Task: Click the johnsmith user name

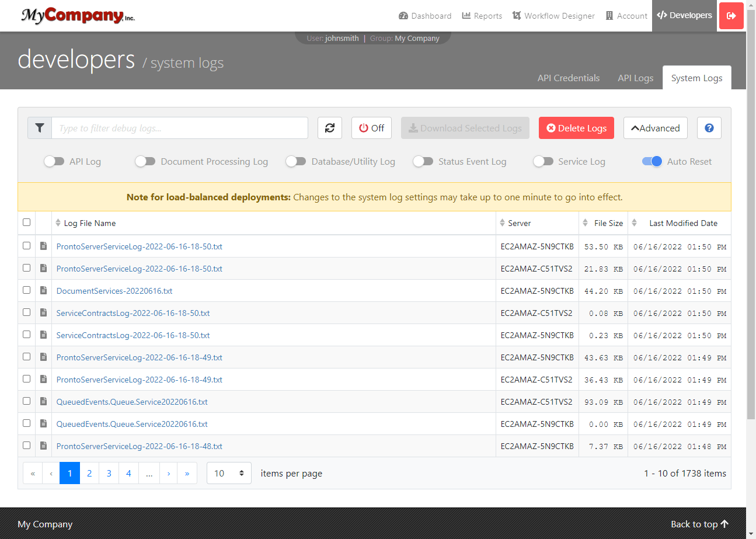Action: (x=342, y=39)
